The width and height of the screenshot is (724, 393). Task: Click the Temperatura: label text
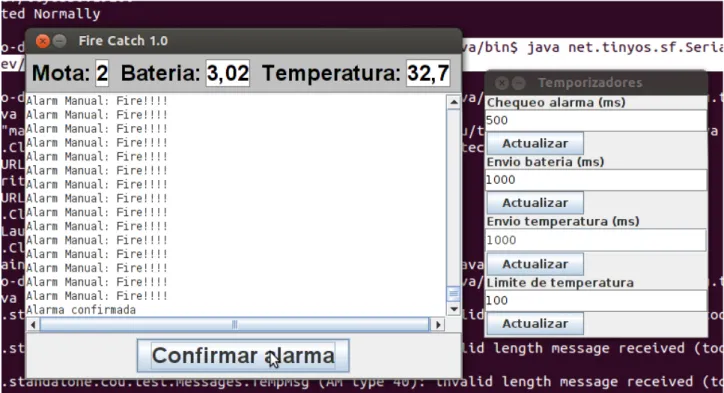coord(331,73)
